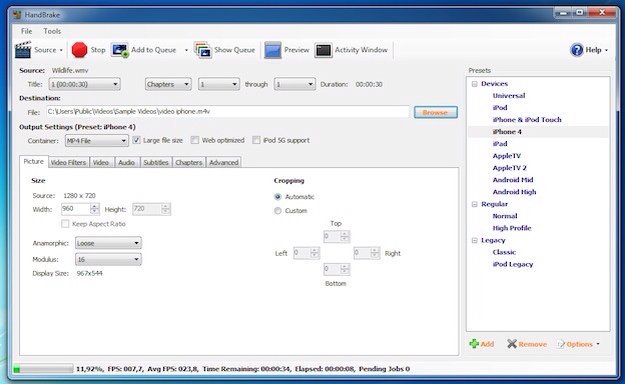Select the iPhone & iPod Touch preset
Screen dimensions: 625x384
tap(527, 120)
